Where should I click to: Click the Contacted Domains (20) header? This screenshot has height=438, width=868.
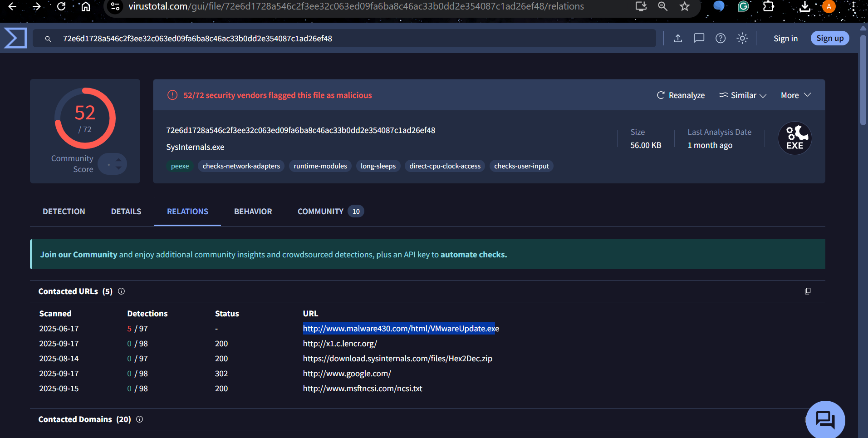84,419
